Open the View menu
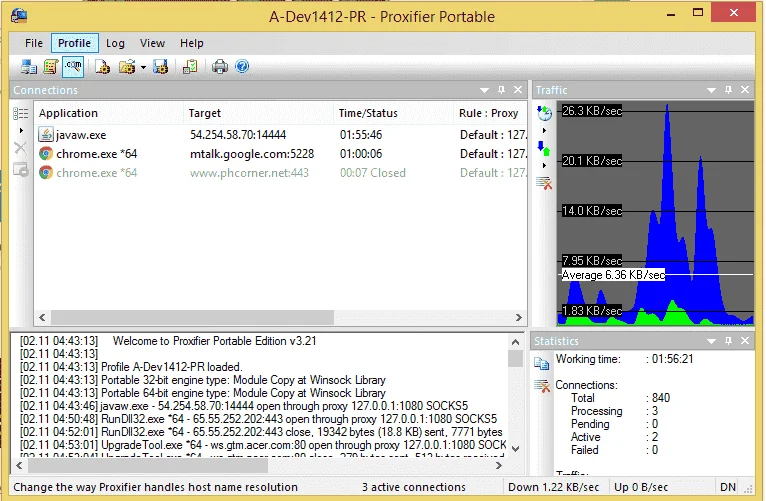The height and width of the screenshot is (501, 766). pos(152,43)
